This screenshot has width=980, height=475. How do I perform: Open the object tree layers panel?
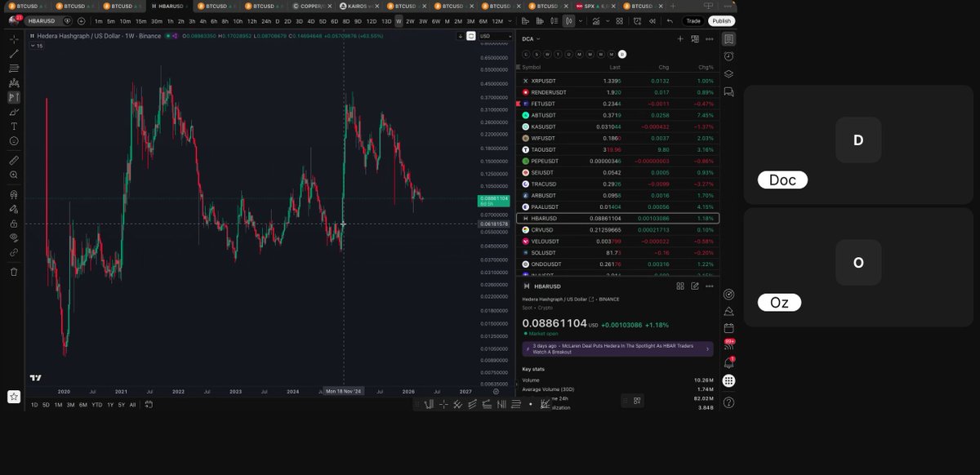pos(728,73)
